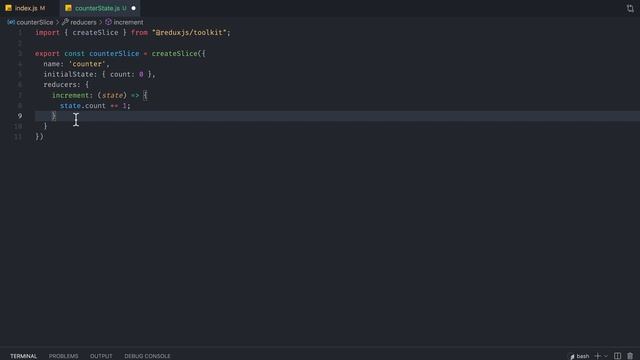
Task: Close counterState.js via unsaved dot indicator
Action: point(133,8)
